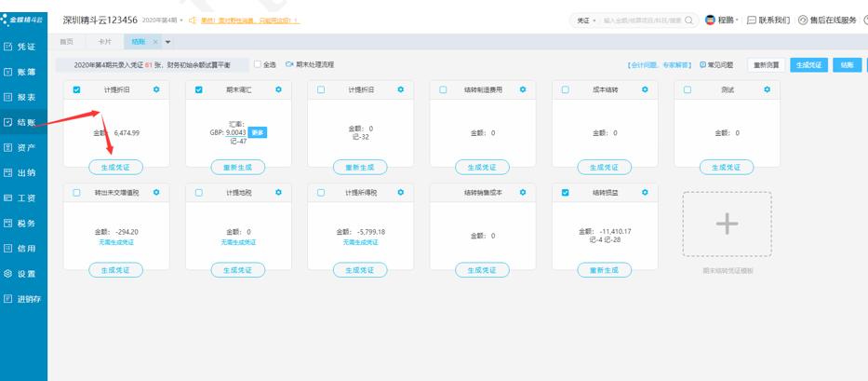Close the 结账 tab
The width and height of the screenshot is (868, 381).
coord(155,42)
